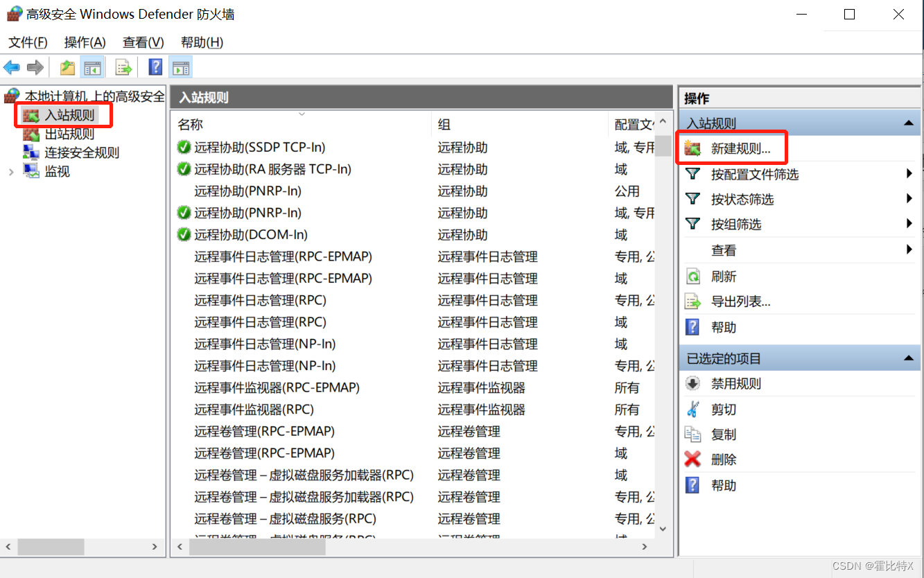The image size is (924, 578).
Task: Select the 远程协助(DCOM-In) rule
Action: point(251,235)
